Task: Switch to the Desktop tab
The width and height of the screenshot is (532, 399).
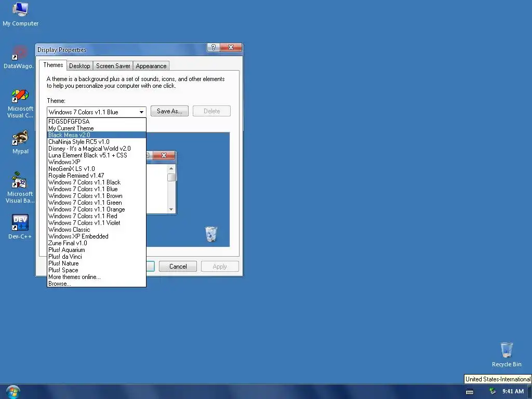Action: pyautogui.click(x=79, y=66)
